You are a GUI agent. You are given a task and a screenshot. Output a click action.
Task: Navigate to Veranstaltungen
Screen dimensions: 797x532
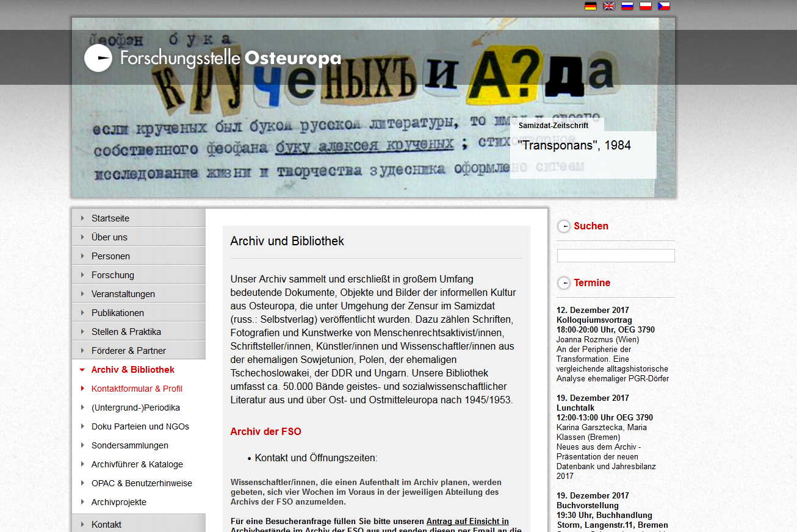pyautogui.click(x=123, y=293)
